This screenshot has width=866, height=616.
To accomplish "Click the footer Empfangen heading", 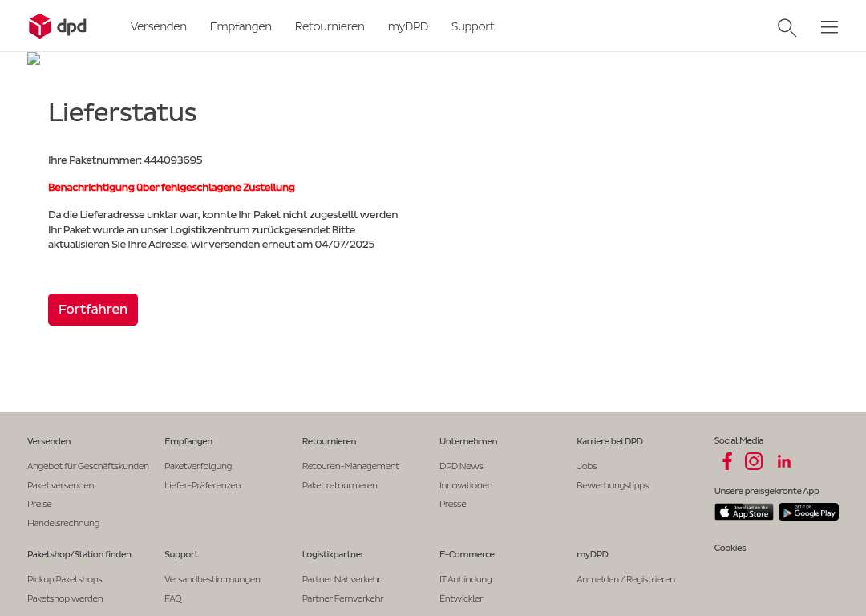I will pyautogui.click(x=188, y=441).
